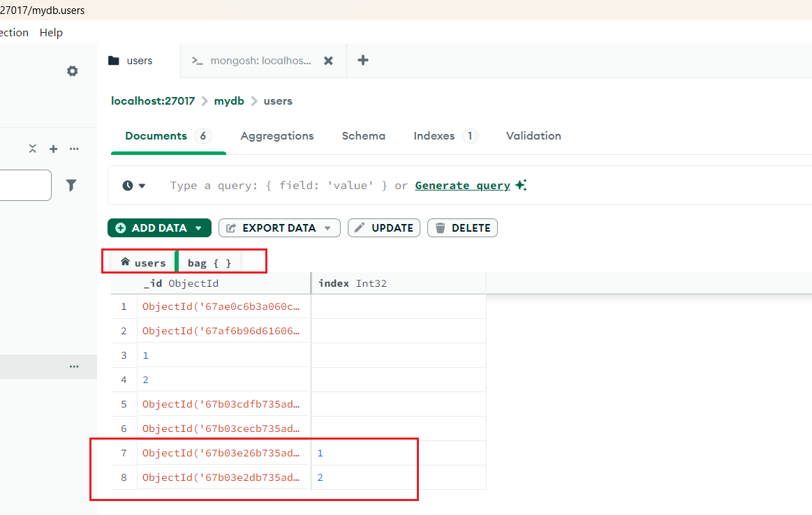Image resolution: width=812 pixels, height=515 pixels.
Task: Close the mongosh tab
Action: 328,61
